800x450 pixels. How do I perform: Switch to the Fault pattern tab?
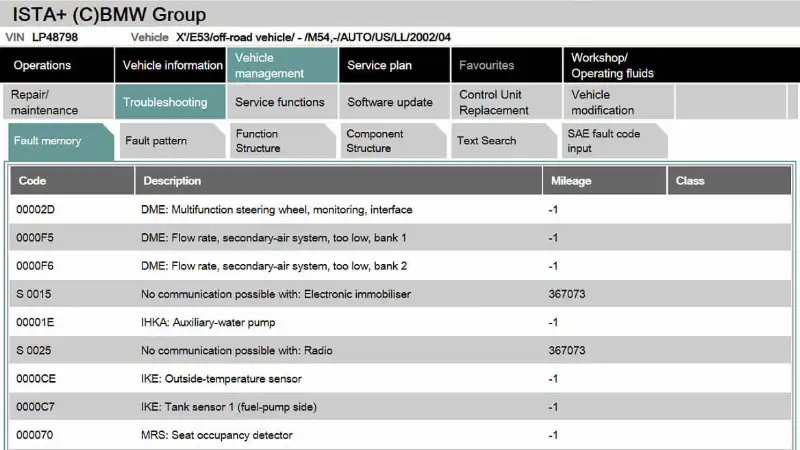(x=171, y=141)
